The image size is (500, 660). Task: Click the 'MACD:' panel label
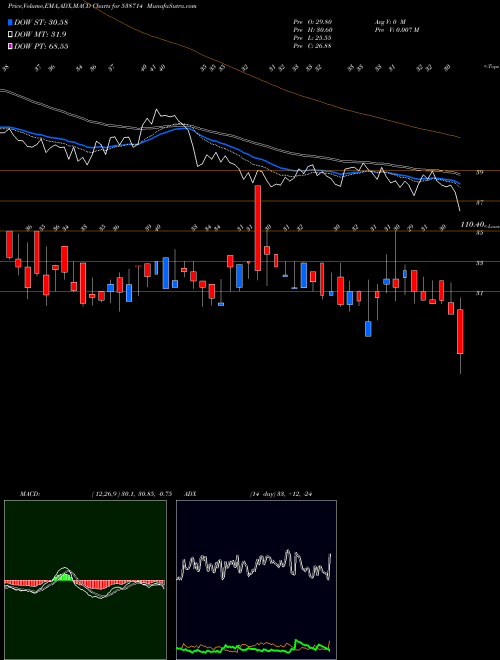[x=29, y=494]
